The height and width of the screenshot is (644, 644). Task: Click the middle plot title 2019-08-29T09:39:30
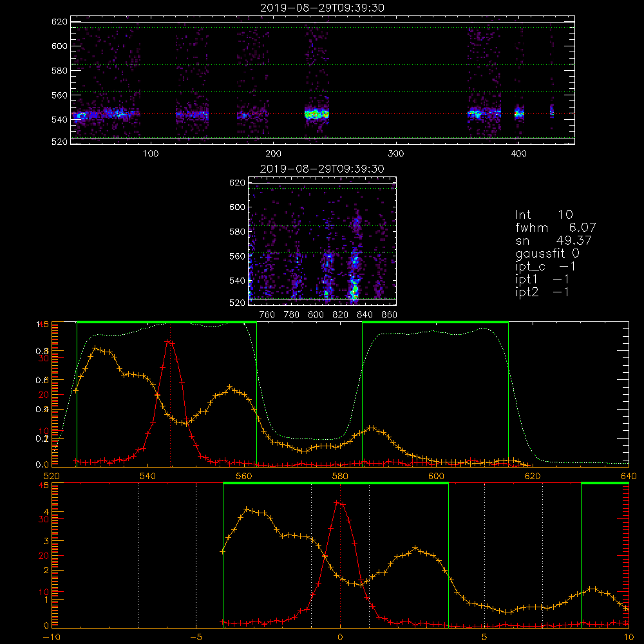pos(323,169)
